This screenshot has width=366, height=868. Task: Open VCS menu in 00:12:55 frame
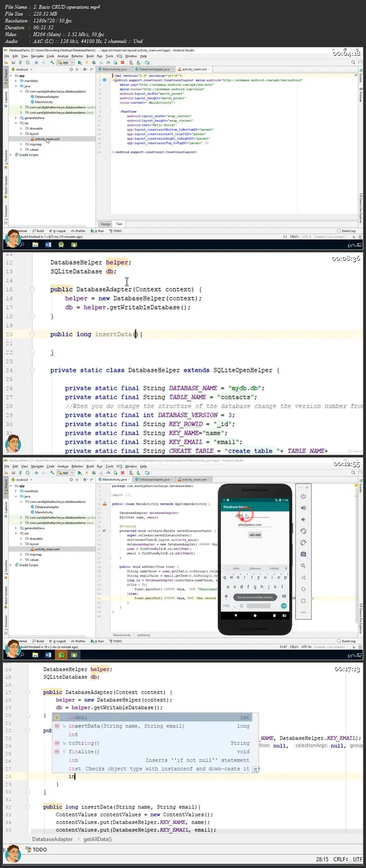(x=119, y=466)
